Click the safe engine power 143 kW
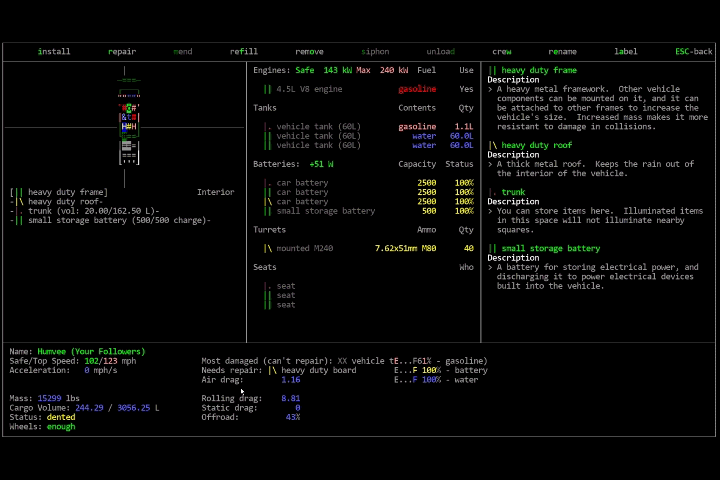 point(338,70)
